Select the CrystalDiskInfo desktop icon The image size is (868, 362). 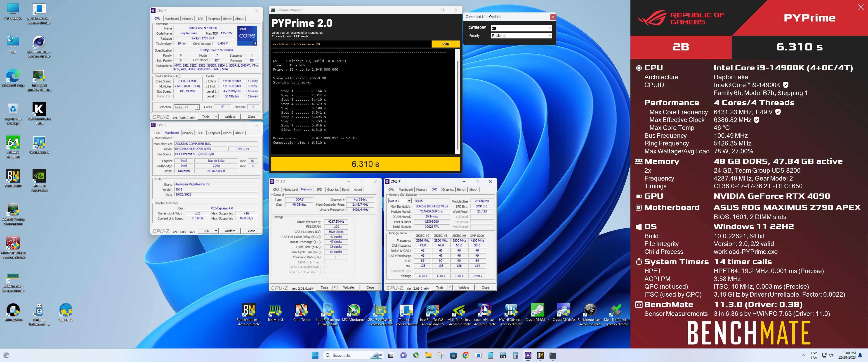pos(563,312)
